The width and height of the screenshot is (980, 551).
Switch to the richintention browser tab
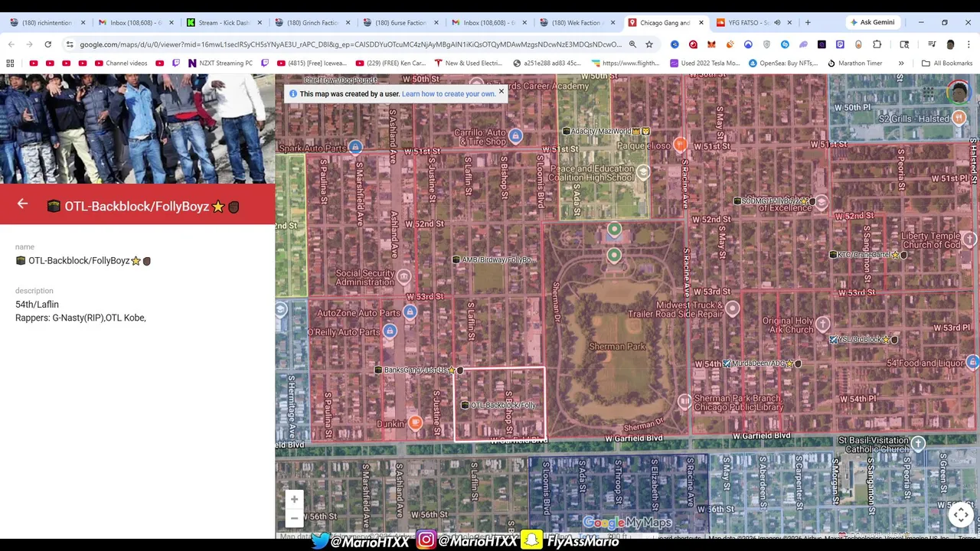pyautogui.click(x=47, y=23)
